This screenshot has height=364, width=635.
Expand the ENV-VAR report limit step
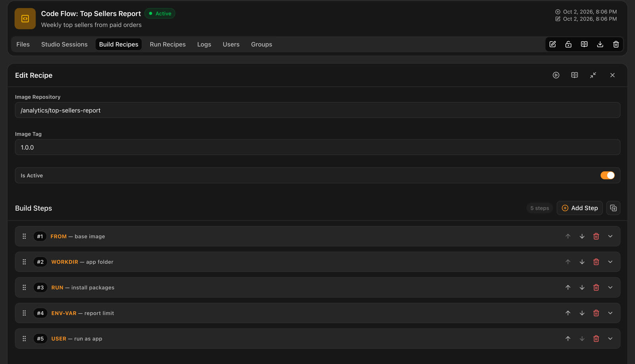pos(610,313)
